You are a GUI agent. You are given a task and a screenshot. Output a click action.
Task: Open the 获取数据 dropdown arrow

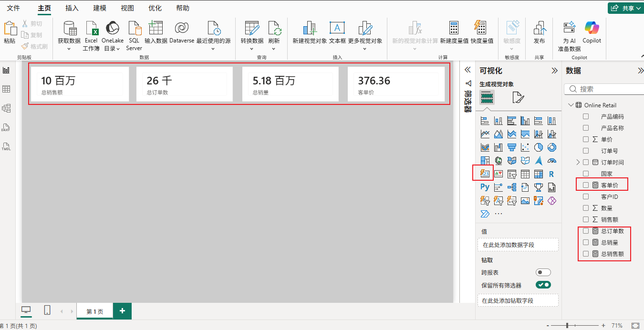(69, 49)
